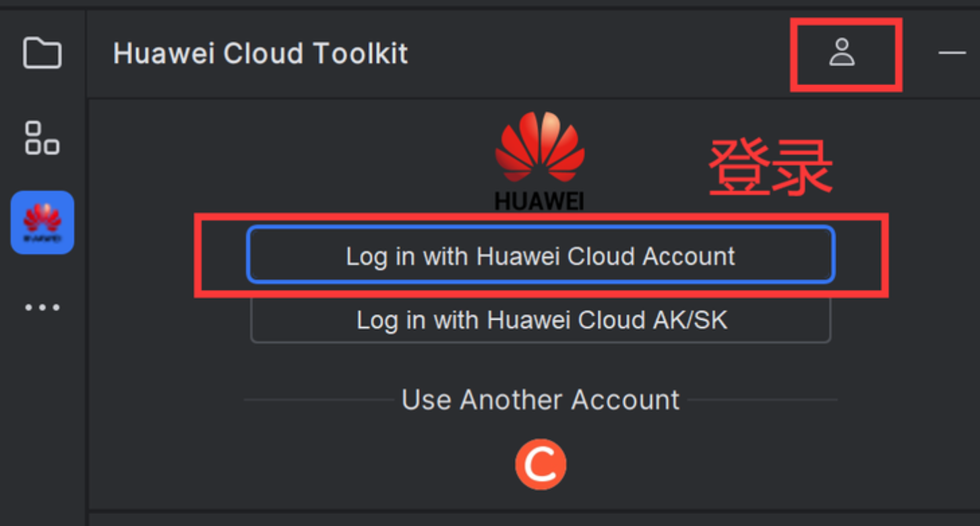Click the modules grid icon in sidebar
980x526 pixels.
coord(42,138)
